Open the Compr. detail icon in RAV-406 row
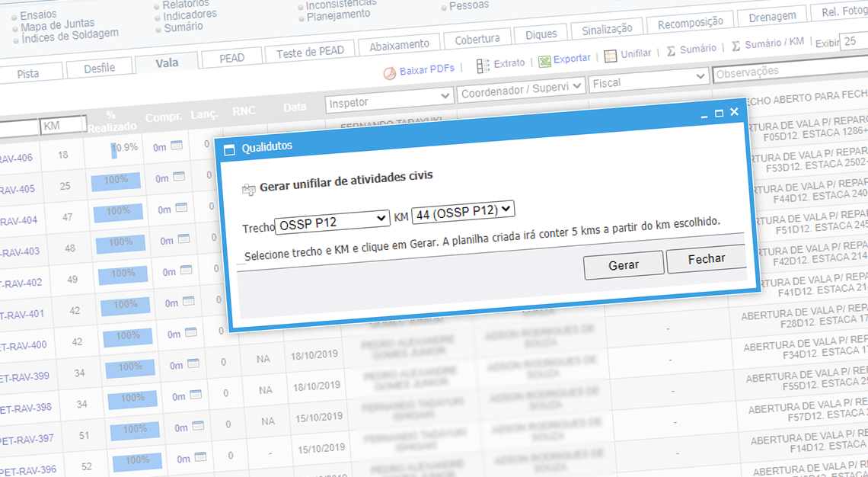Screen dimensions: 868x477 [177, 146]
